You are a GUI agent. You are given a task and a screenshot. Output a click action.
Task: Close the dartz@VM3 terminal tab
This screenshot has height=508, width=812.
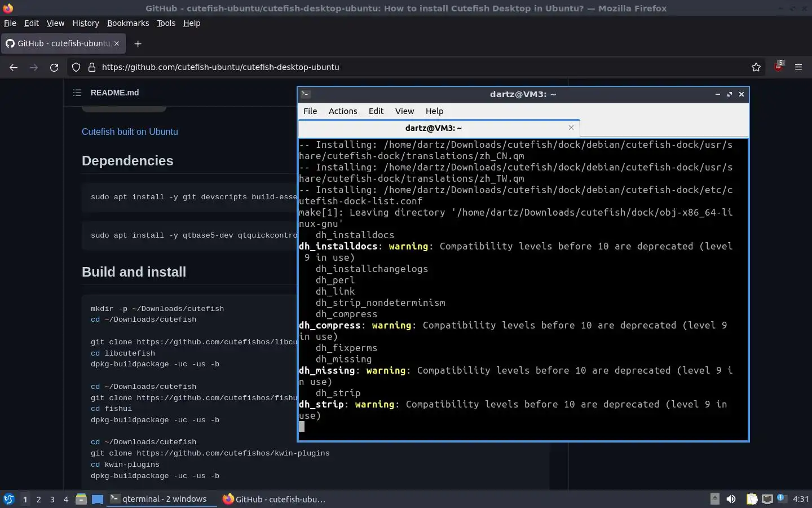(x=571, y=128)
